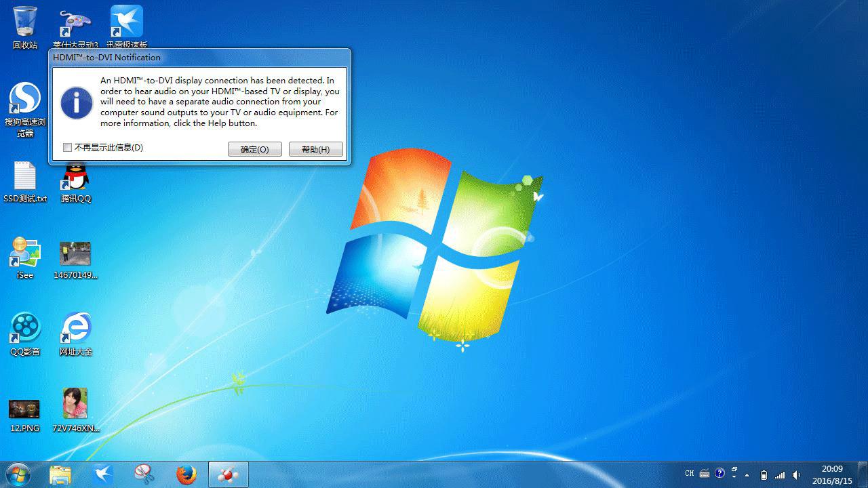The width and height of the screenshot is (868, 488).
Task: Select the iSee desktop shortcut
Action: click(25, 258)
